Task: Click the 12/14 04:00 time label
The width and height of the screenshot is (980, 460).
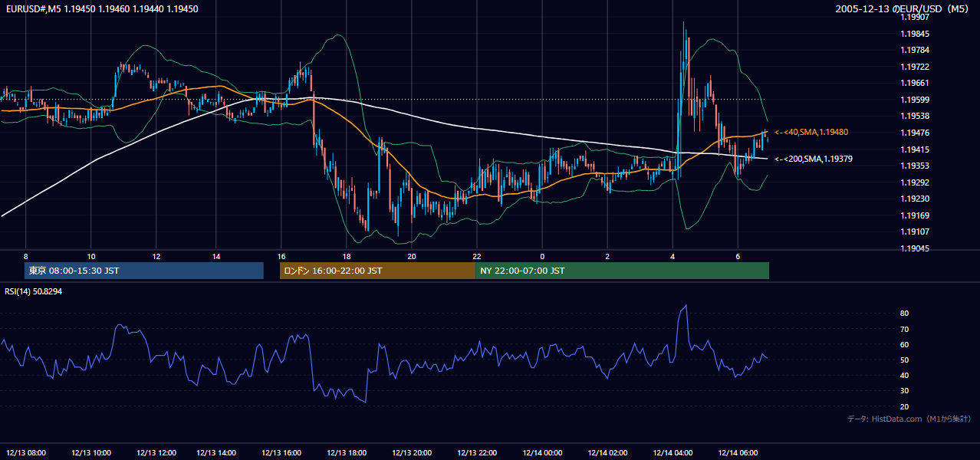Action: coord(673,452)
